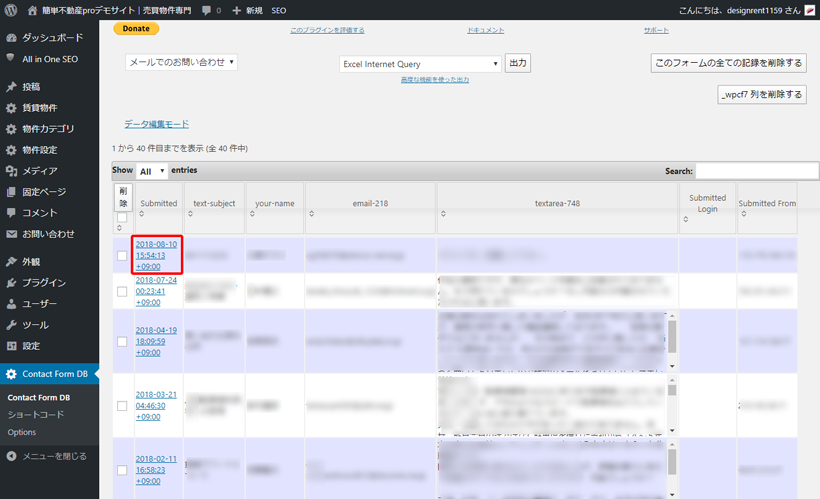Open the comments bubble icon in admin bar
The image size is (820, 499).
[x=206, y=10]
